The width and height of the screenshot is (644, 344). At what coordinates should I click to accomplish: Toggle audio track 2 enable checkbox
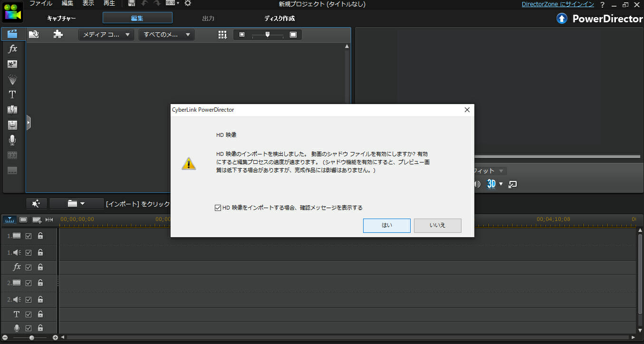(x=29, y=299)
